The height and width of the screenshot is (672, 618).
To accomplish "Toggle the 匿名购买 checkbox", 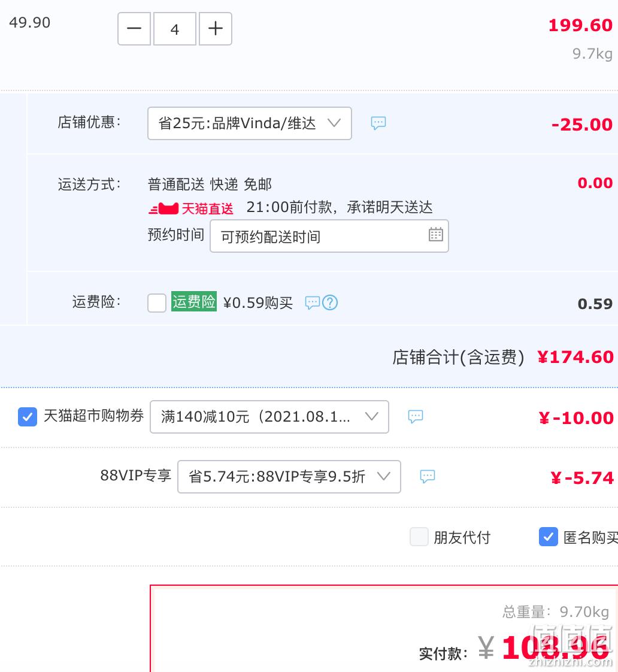I will coord(549,537).
